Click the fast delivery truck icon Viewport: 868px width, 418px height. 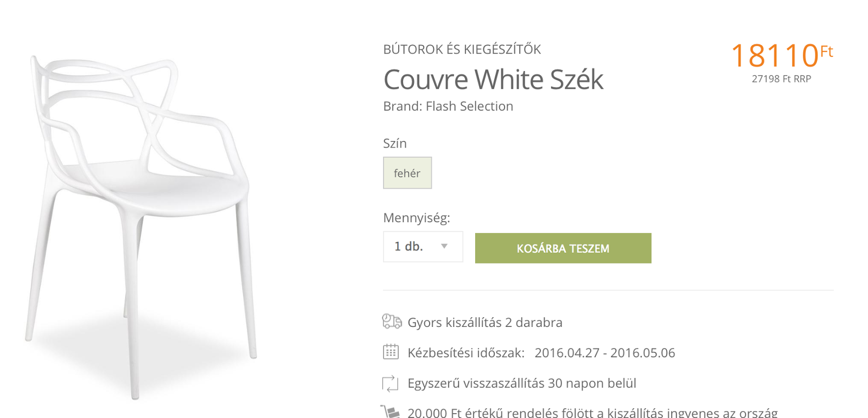[392, 321]
